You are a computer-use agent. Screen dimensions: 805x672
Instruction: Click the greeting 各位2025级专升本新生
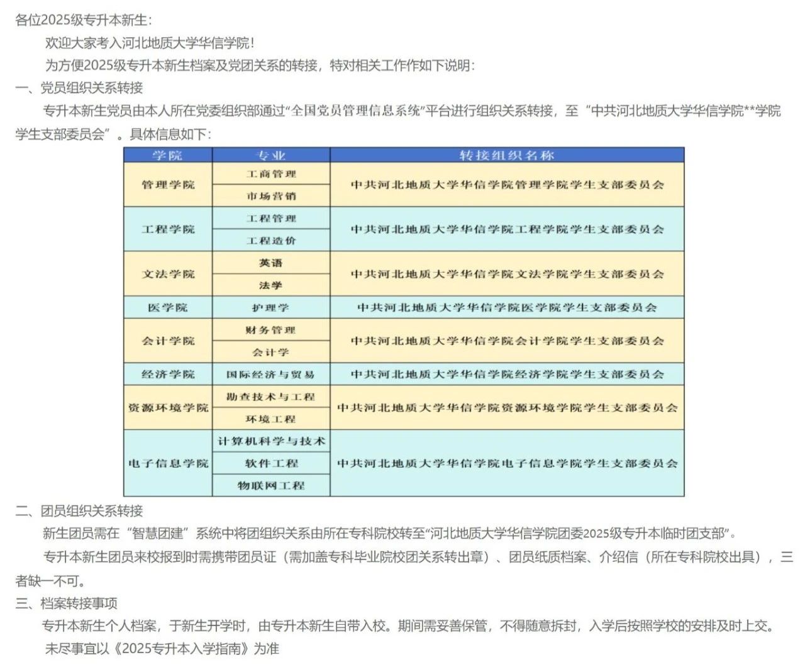84,20
